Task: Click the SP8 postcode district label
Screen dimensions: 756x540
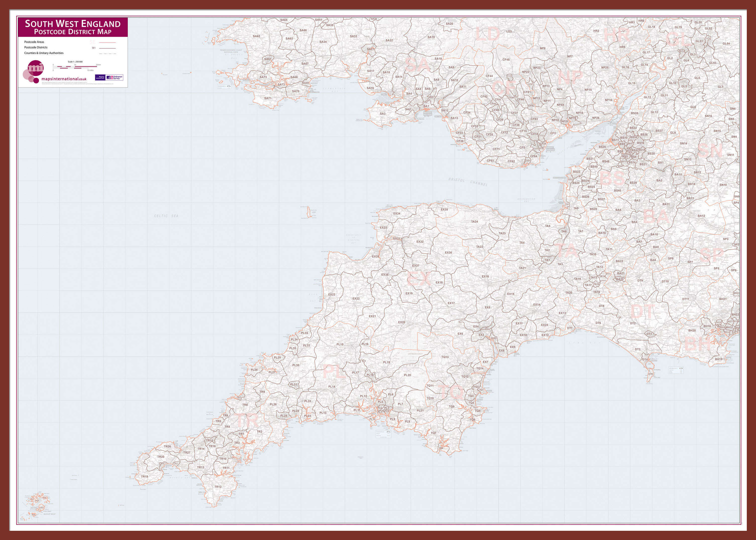Action: coord(671,258)
